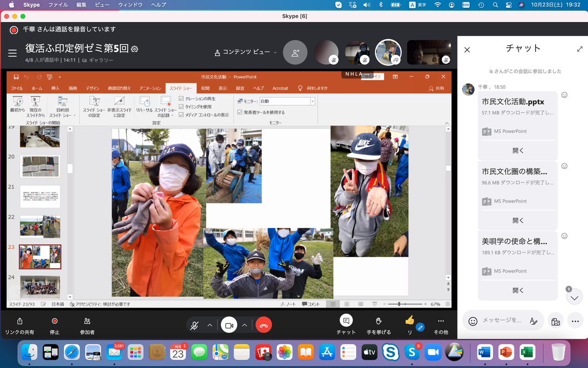Click the Share link icon
The width and height of the screenshot is (588, 368).
(19, 321)
